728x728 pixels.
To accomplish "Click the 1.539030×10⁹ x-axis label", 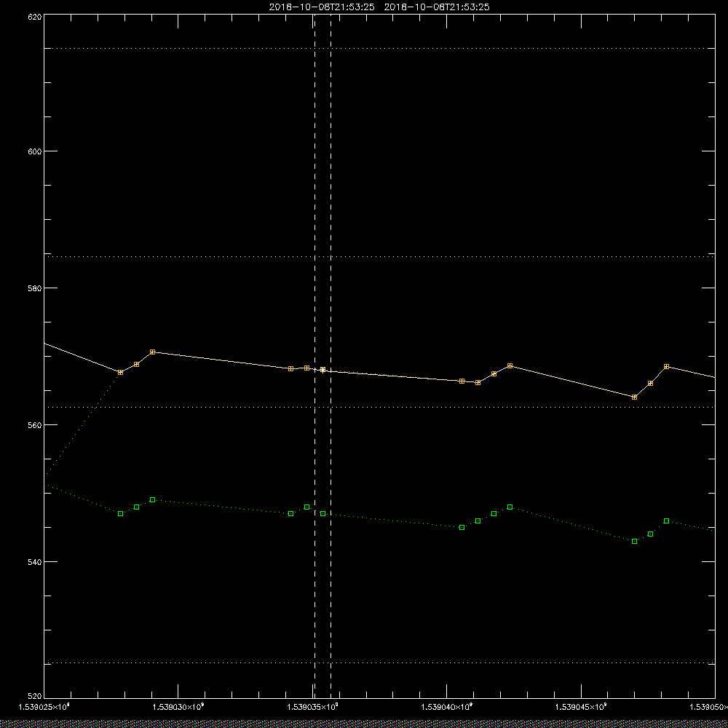I will click(x=178, y=707).
